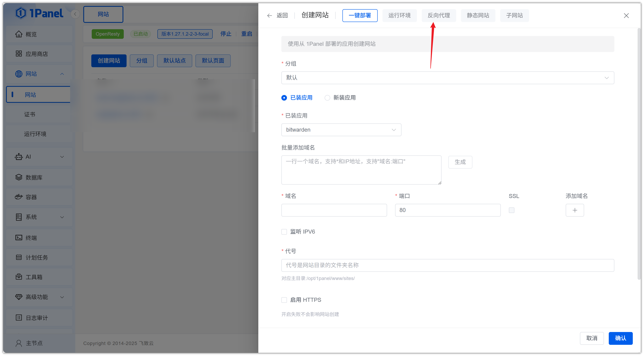Click the 终端 terminal icon

19,237
